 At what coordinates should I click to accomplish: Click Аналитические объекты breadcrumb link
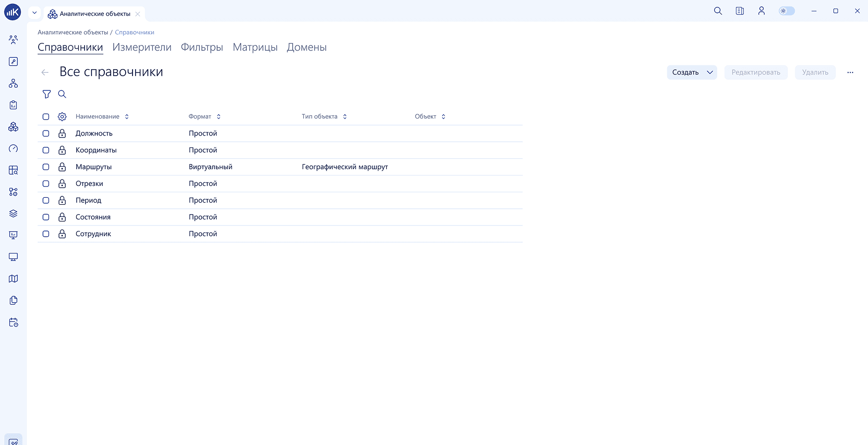(73, 32)
